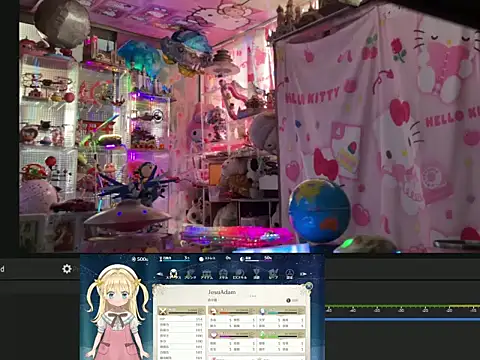Open the second game menu icon after Status
The image size is (480, 360).
pos(190,274)
